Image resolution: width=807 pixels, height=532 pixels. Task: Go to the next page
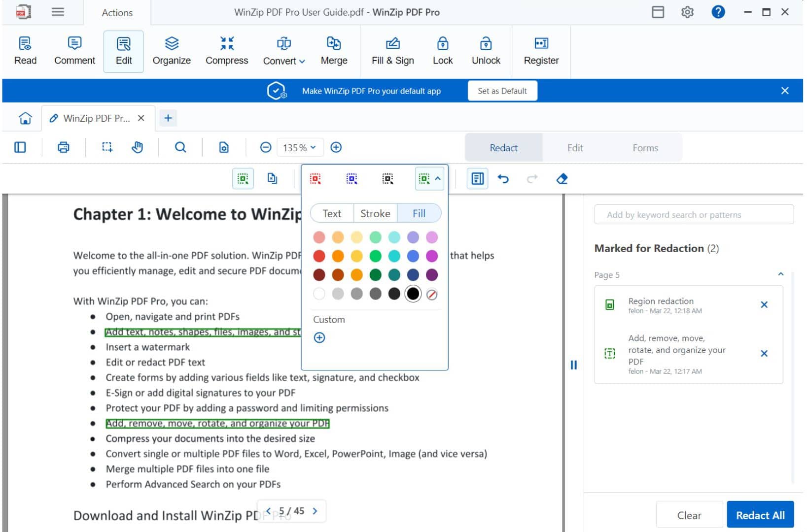pos(315,511)
